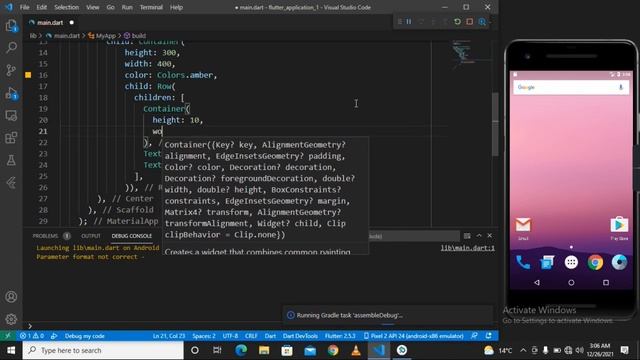
Task: Click Debug my code in status bar
Action: 84,336
